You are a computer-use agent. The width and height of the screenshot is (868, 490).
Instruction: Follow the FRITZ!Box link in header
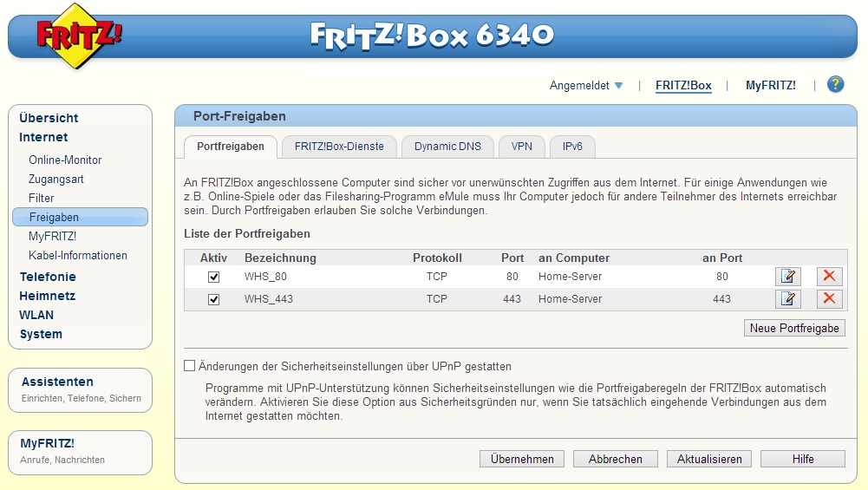(x=683, y=86)
